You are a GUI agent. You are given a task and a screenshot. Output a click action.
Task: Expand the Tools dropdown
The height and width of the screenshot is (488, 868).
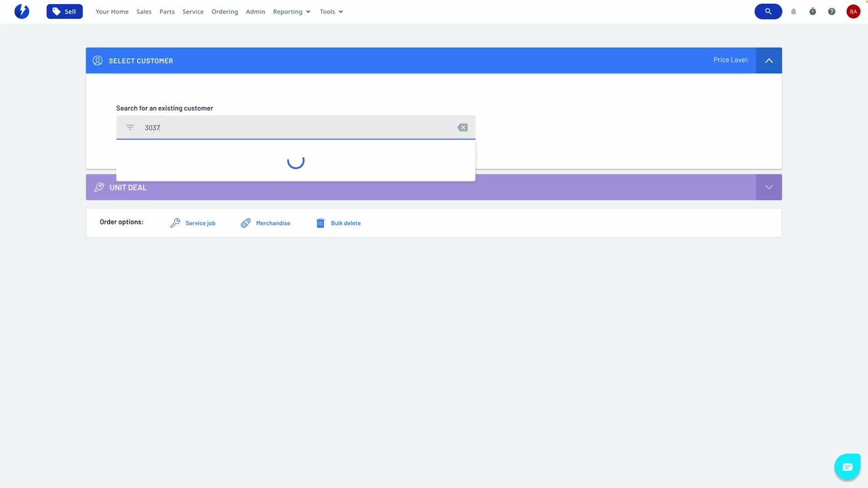(x=331, y=12)
